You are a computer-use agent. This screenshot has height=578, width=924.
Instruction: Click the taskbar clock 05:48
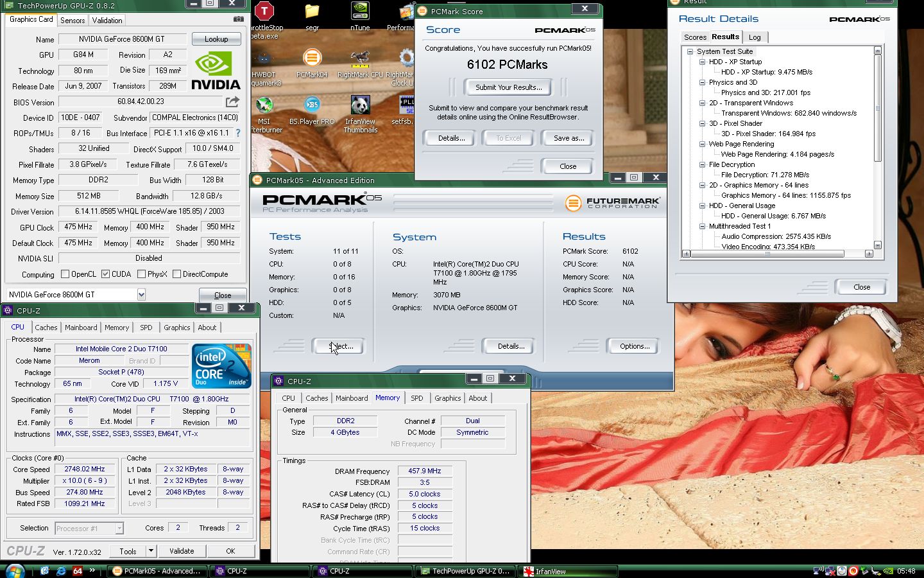coord(906,570)
